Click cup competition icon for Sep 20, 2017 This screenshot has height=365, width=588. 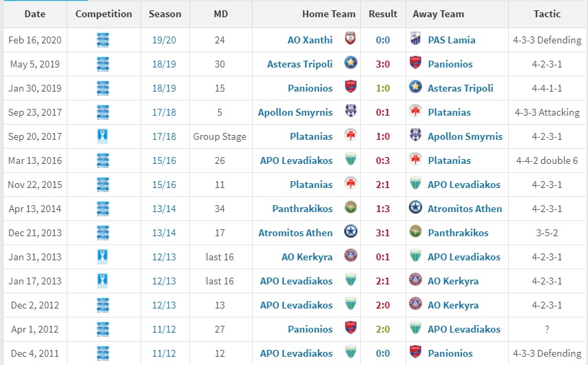click(x=103, y=136)
